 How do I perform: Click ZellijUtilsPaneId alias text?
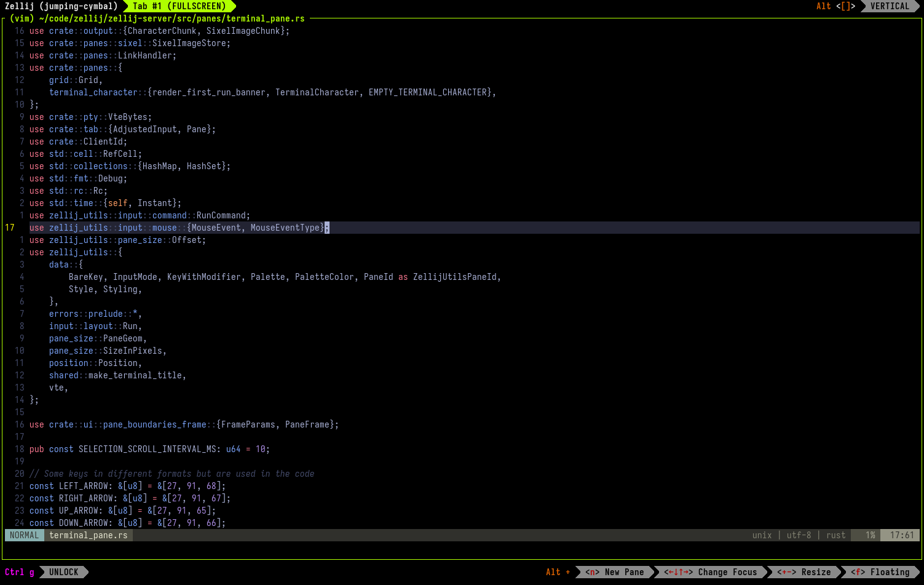[x=455, y=277]
